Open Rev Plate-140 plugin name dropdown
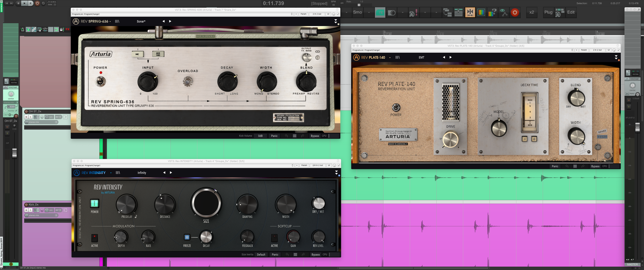This screenshot has width=644, height=270. pyautogui.click(x=390, y=58)
